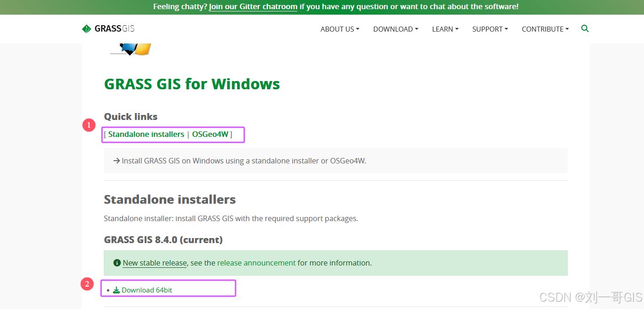Click the download icon beside Download 64bit
The image size is (644, 309).
tap(116, 289)
